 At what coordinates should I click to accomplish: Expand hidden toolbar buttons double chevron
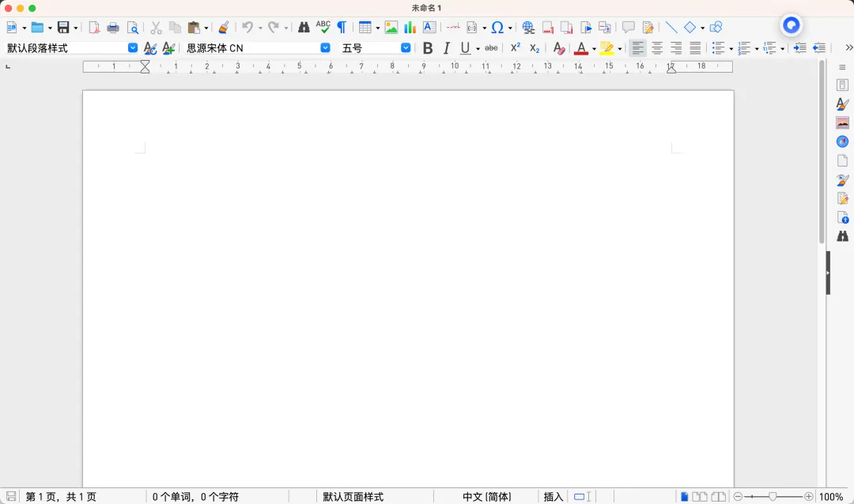point(848,48)
